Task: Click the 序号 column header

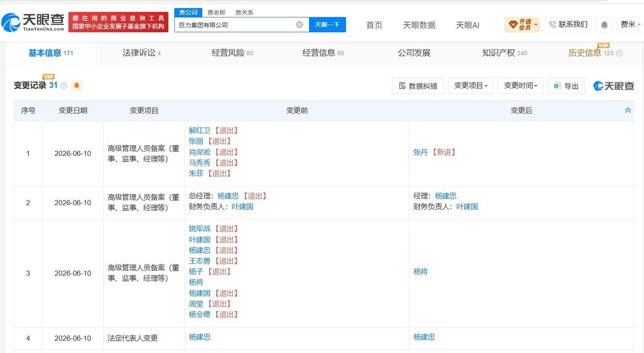Action: 28,110
